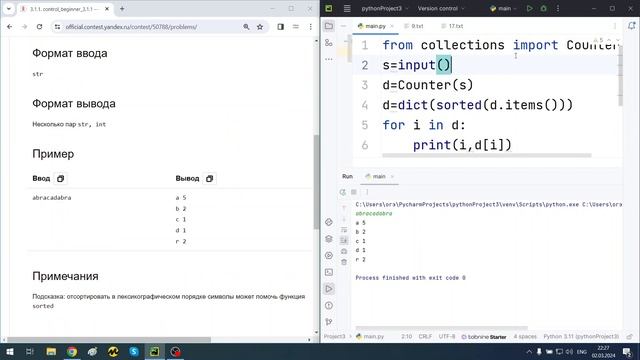Open tabnine Starter status widget

pyautogui.click(x=484, y=337)
